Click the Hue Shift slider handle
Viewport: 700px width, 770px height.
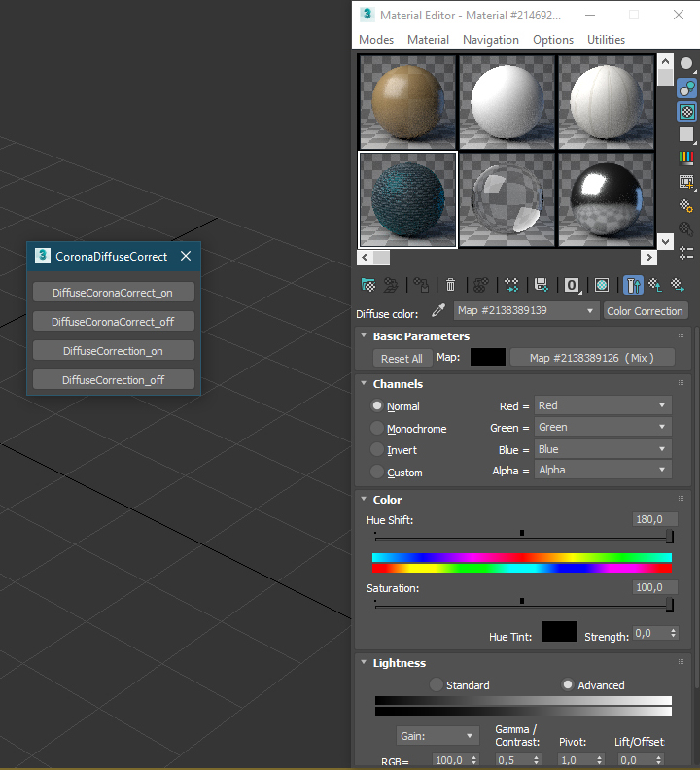pos(669,537)
